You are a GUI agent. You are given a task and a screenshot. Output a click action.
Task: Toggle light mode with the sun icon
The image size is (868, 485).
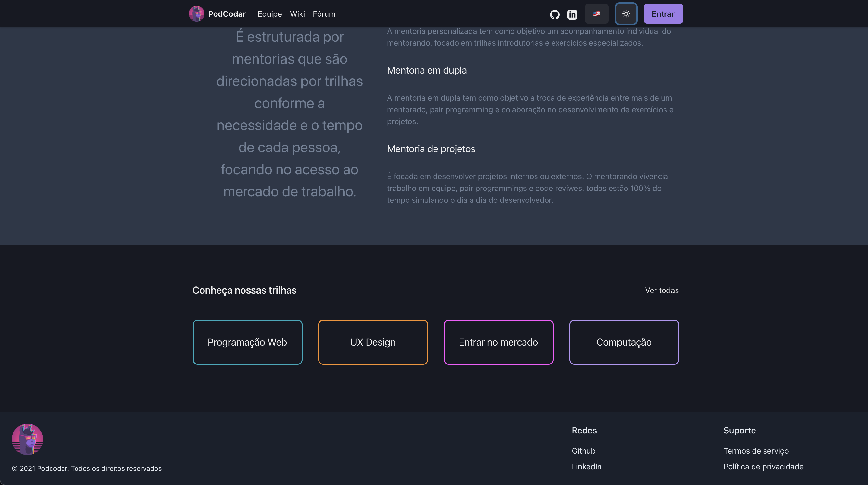(x=626, y=14)
